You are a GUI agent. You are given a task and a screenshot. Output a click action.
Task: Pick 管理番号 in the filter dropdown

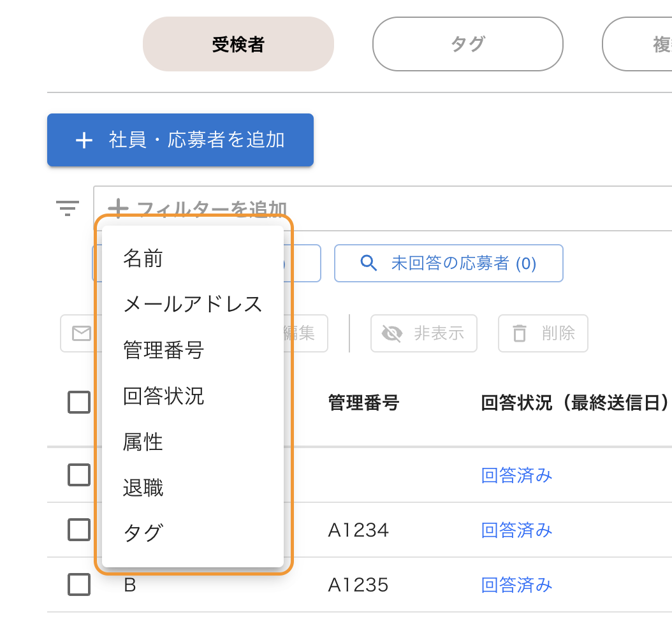click(x=163, y=350)
